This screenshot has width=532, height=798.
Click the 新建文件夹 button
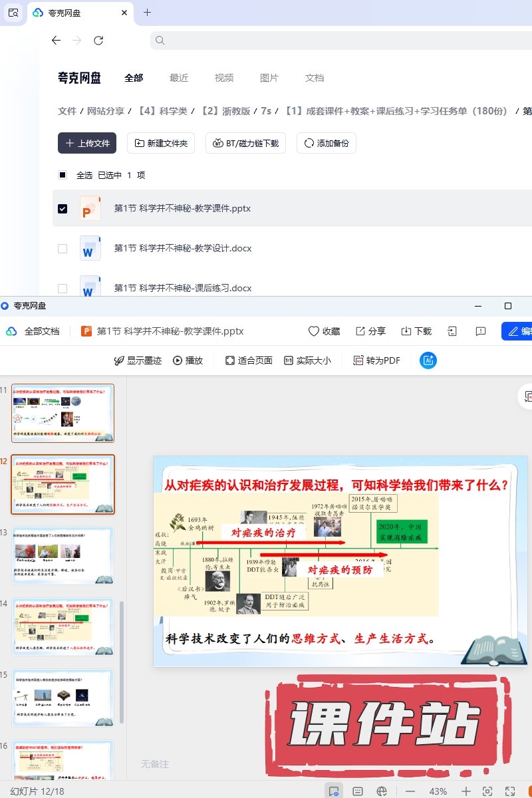coord(161,143)
